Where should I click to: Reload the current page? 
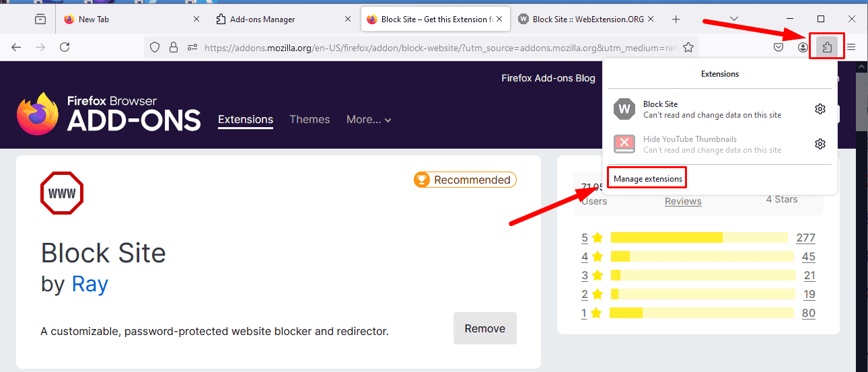tap(65, 47)
